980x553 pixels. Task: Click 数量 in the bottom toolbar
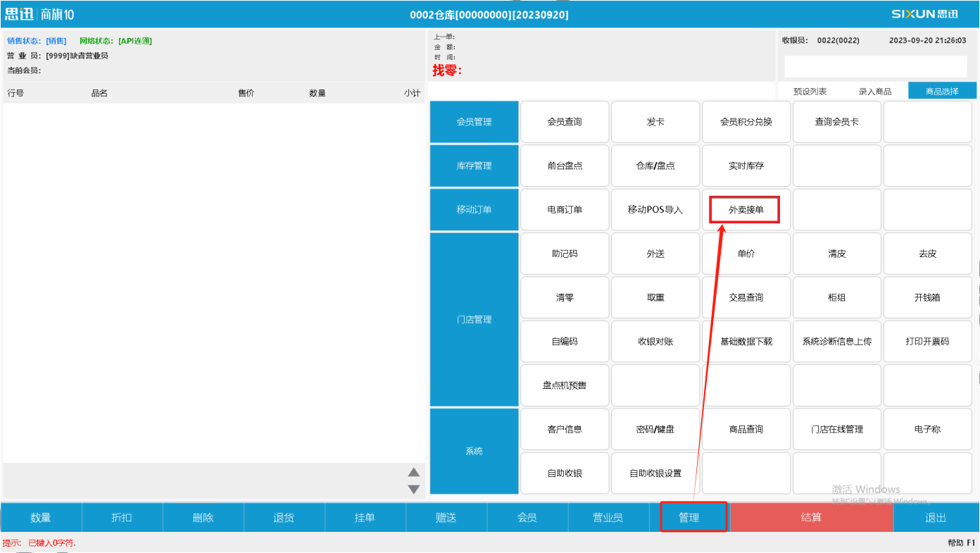click(41, 518)
